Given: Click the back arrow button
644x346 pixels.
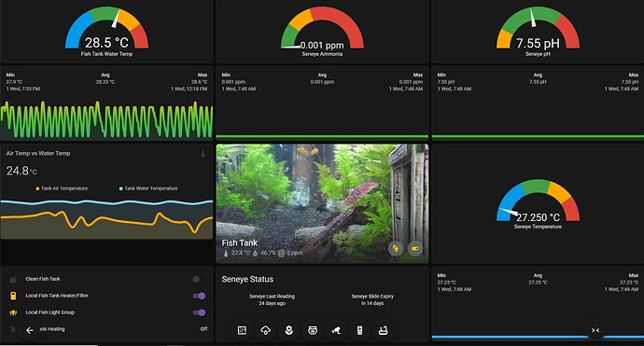Looking at the screenshot, I should [30, 330].
